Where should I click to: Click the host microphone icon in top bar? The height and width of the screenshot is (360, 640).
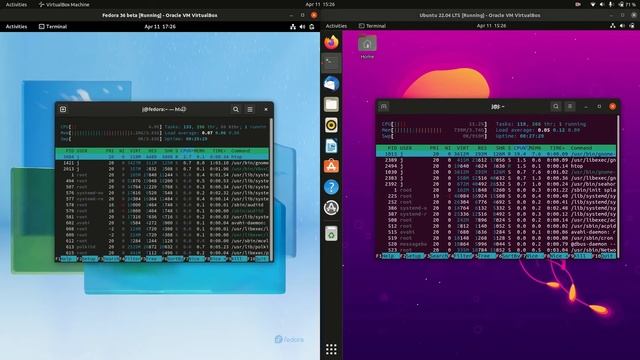(611, 4)
